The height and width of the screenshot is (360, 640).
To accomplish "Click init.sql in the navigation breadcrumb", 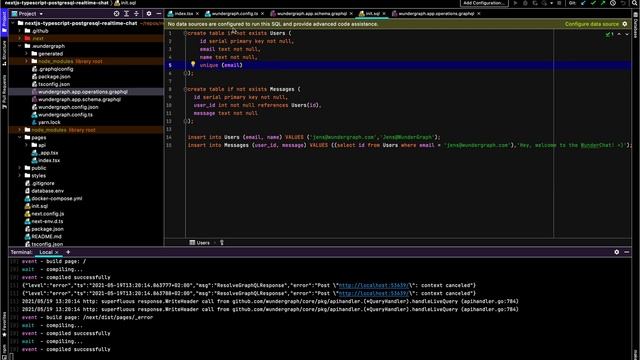I will tap(125, 3).
